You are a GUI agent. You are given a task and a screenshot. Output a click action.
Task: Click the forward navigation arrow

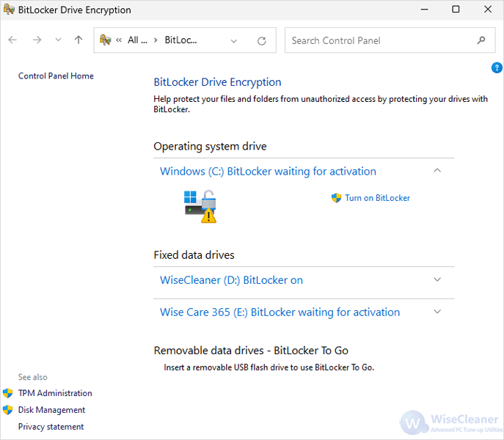click(x=37, y=40)
